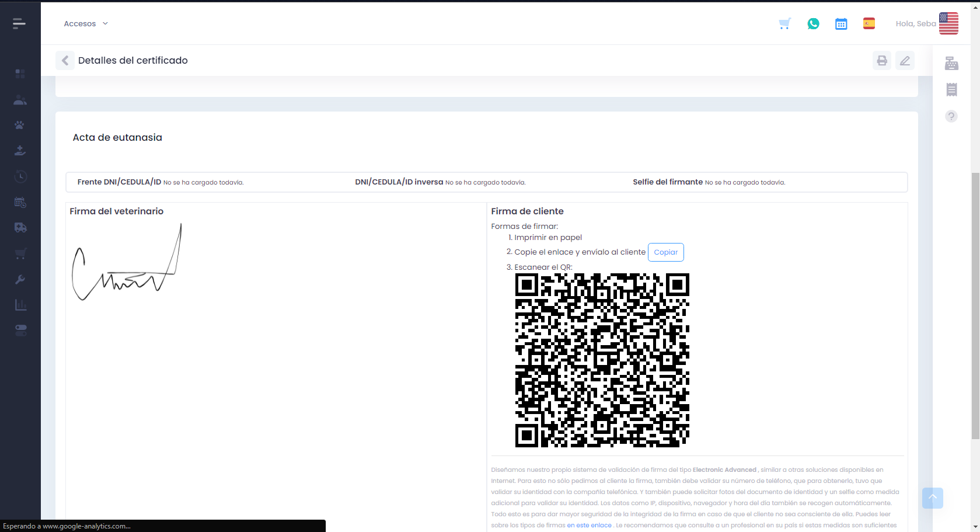This screenshot has height=532, width=980.
Task: Go back using the left arrow button
Action: pos(65,60)
